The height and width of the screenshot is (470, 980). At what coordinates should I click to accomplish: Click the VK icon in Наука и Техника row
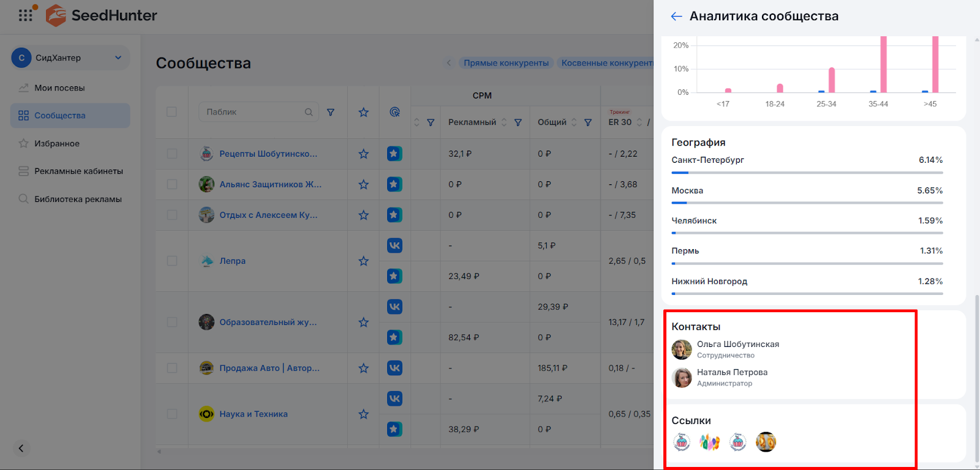(x=394, y=398)
